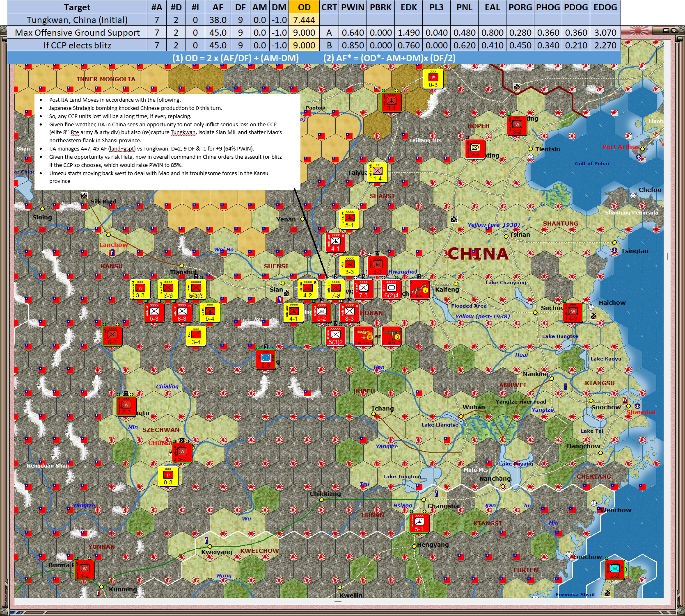Click the 'If CCP elects blitz' row label
685x616 pixels.
click(x=77, y=45)
